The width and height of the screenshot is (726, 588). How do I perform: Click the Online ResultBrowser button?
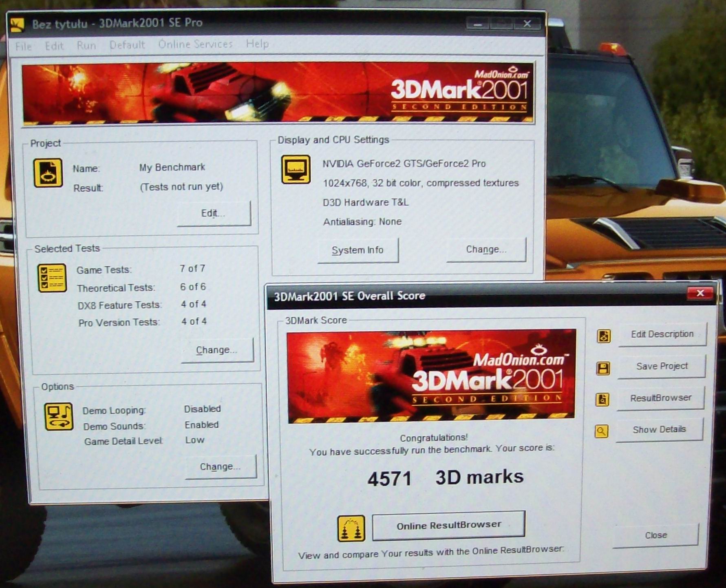(449, 525)
